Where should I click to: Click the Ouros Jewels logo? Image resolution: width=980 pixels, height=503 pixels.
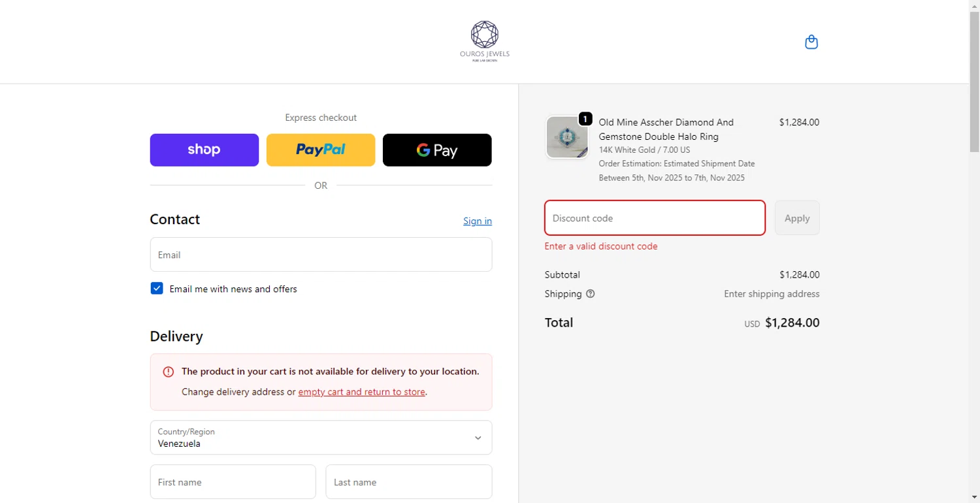[x=485, y=42]
